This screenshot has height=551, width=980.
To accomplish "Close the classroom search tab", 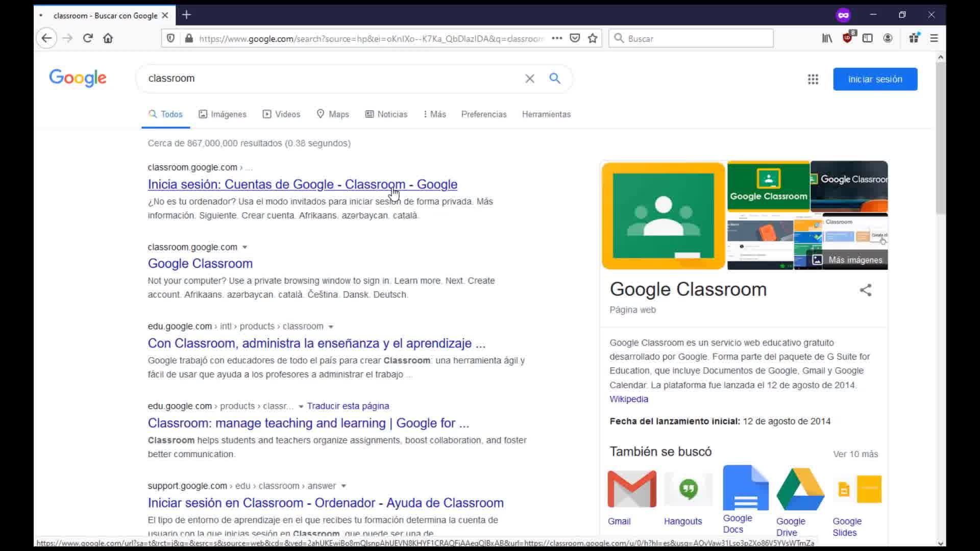I will tap(165, 15).
